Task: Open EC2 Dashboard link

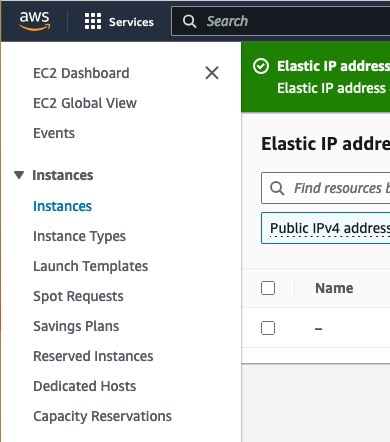Action: [x=81, y=73]
